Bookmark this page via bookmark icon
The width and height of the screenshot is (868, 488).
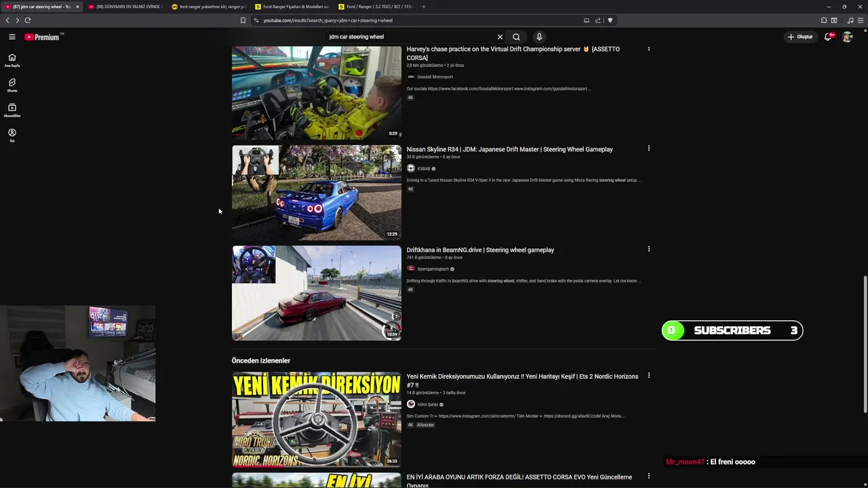click(243, 20)
